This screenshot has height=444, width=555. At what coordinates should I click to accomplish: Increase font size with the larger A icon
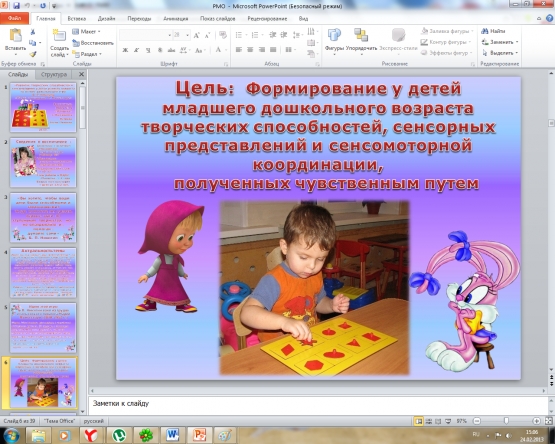196,35
